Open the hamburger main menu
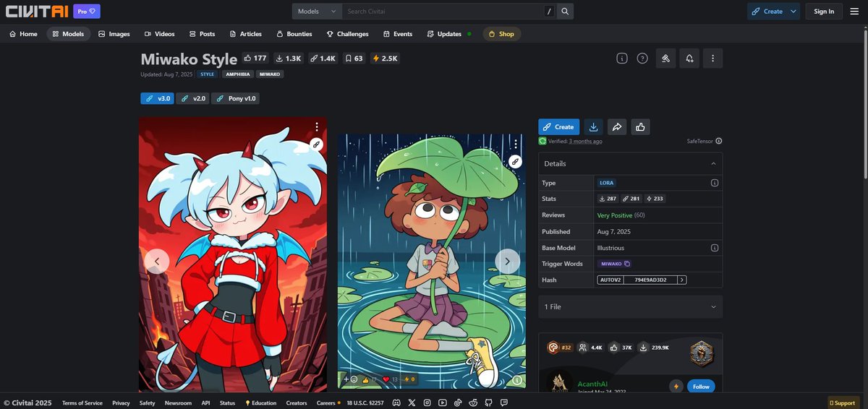This screenshot has width=868, height=409. (854, 11)
